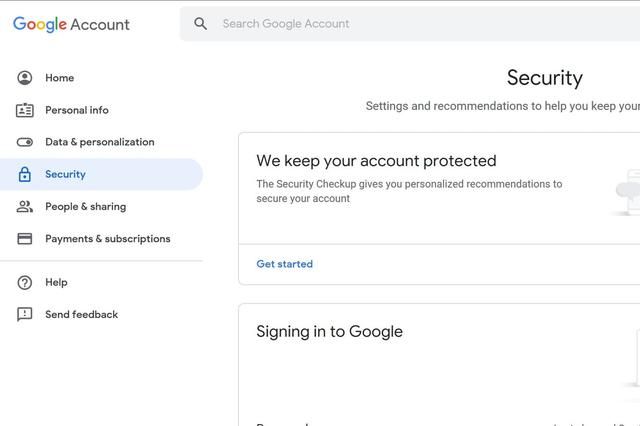This screenshot has height=426, width=640.
Task: Open Data & personalization label
Action: click(x=100, y=142)
